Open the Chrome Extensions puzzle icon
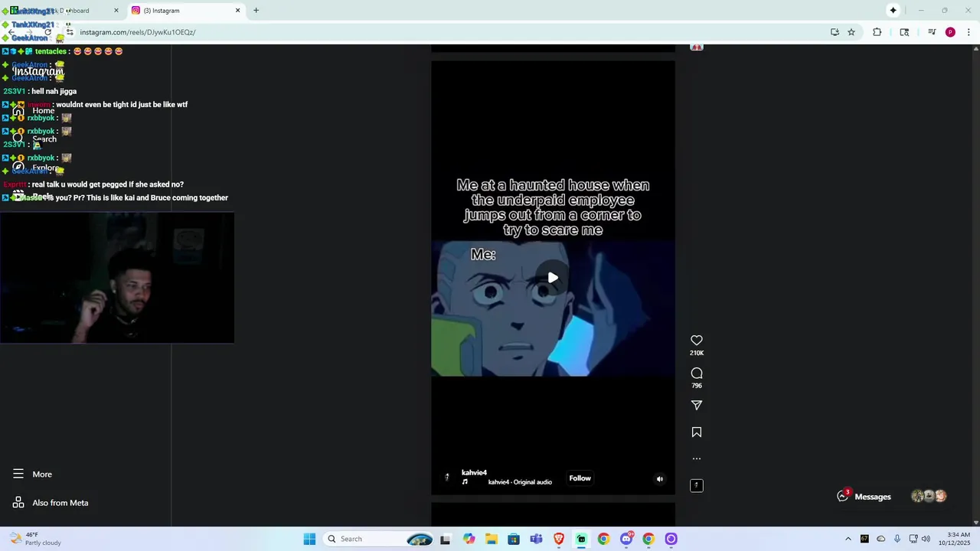This screenshot has width=980, height=551. [877, 32]
